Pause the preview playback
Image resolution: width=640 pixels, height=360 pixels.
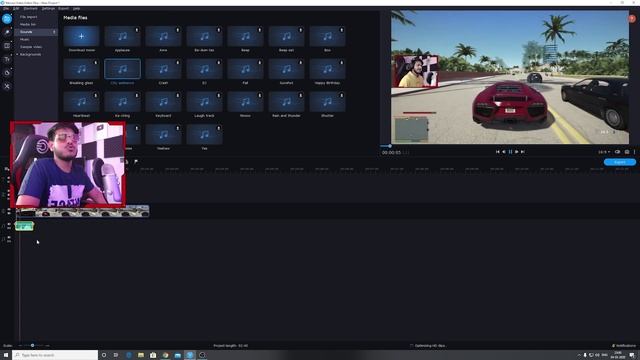pyautogui.click(x=510, y=152)
